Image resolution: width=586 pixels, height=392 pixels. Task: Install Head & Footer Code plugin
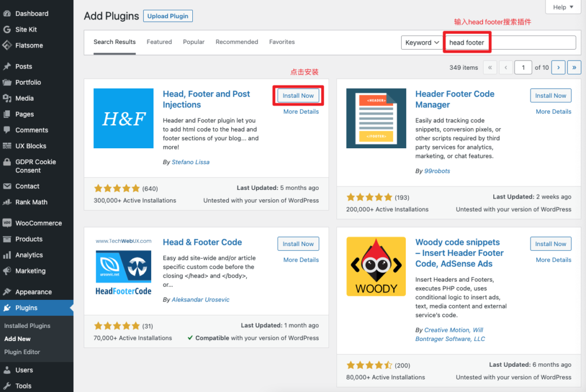[298, 244]
